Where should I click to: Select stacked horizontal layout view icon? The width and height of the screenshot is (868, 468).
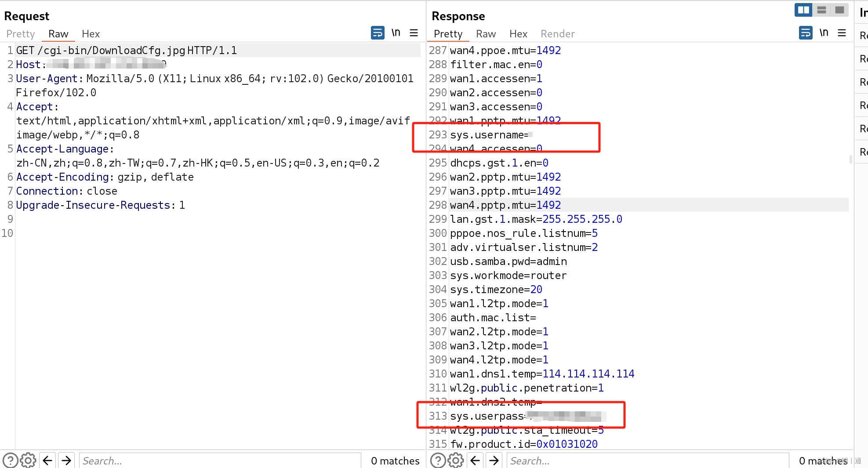pyautogui.click(x=821, y=10)
